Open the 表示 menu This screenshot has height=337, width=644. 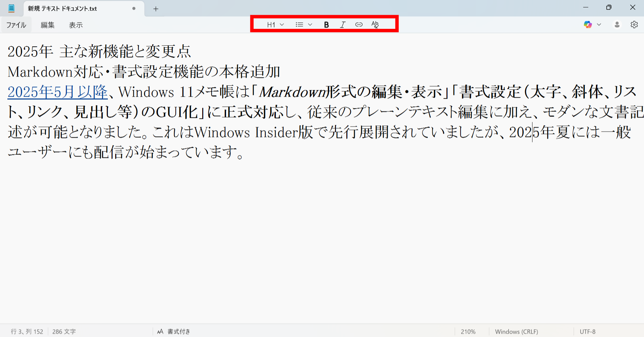pyautogui.click(x=75, y=25)
